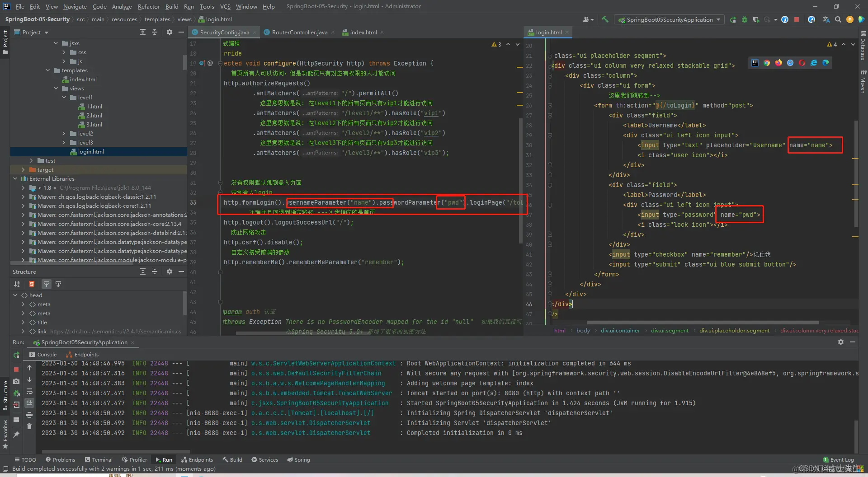Open the run configuration dropdown
Viewport: 868px width, 477px height.
tap(669, 19)
